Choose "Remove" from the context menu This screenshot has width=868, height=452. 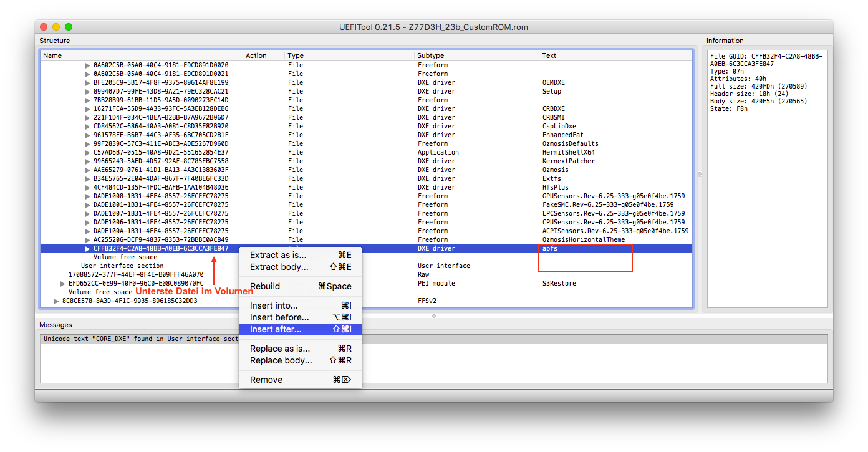click(266, 380)
